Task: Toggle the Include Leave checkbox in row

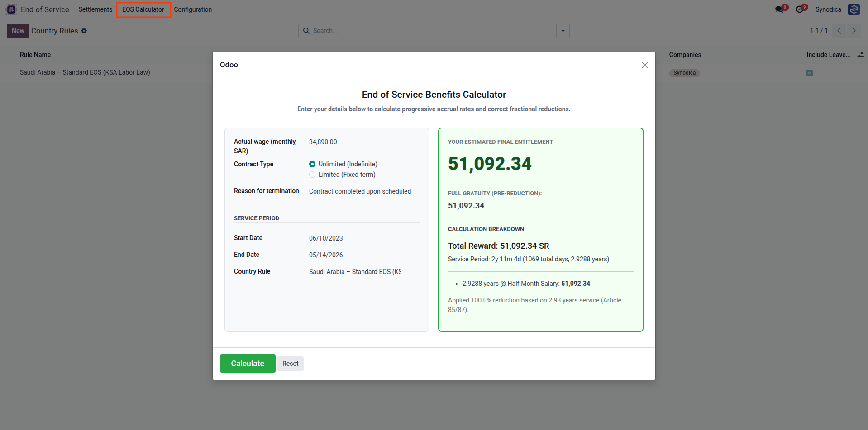Action: [x=810, y=73]
